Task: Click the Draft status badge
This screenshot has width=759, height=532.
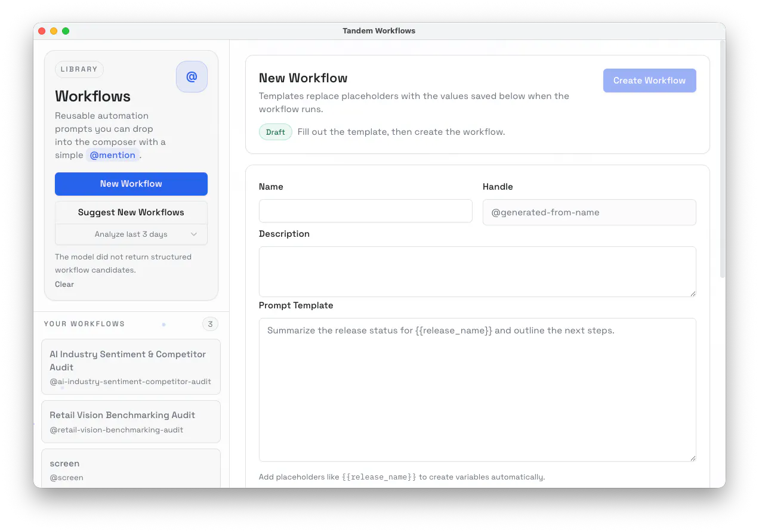Action: tap(276, 132)
